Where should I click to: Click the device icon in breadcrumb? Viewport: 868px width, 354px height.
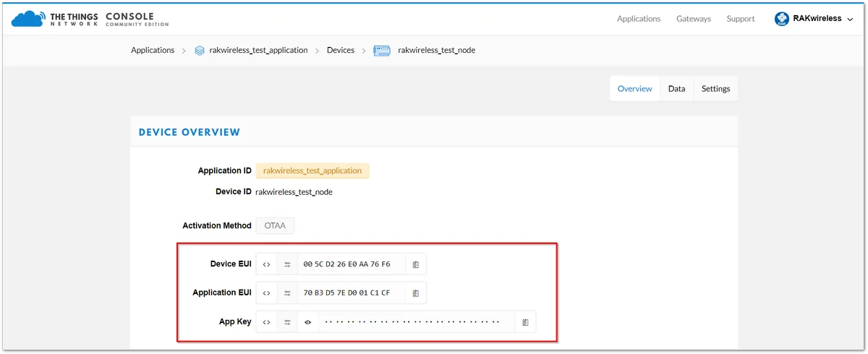click(382, 51)
